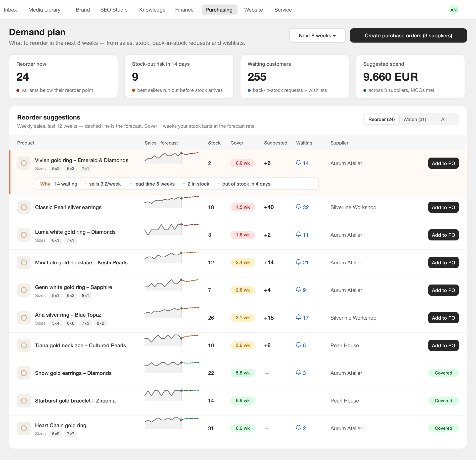This screenshot has width=476, height=460.
Task: Click the bell icon for Genn white gold ring
Action: coord(298,290)
